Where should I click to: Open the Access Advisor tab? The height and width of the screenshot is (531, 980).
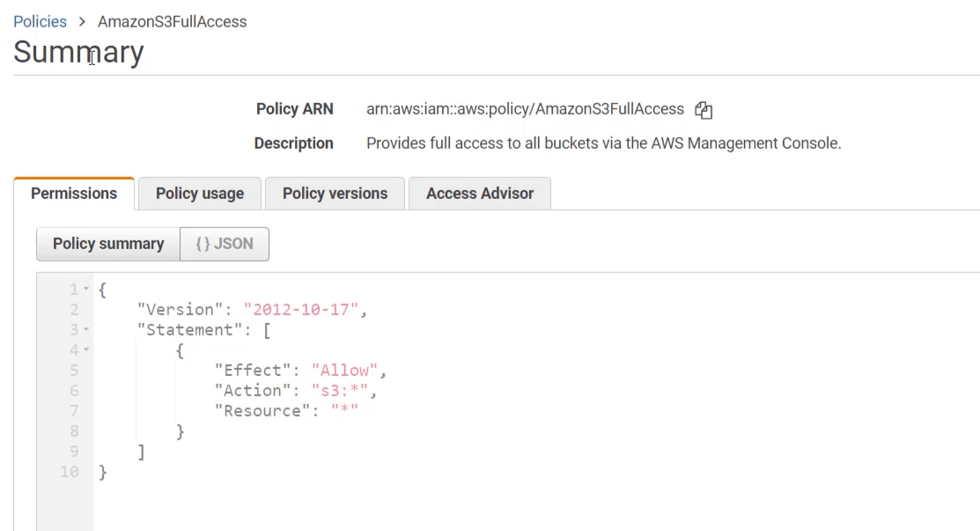[x=480, y=194]
